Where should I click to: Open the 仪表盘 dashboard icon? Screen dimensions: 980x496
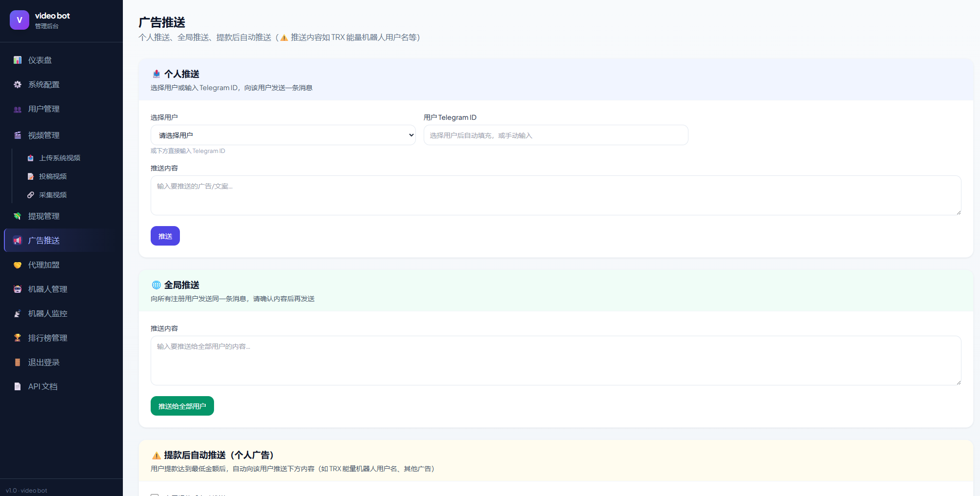(18, 60)
